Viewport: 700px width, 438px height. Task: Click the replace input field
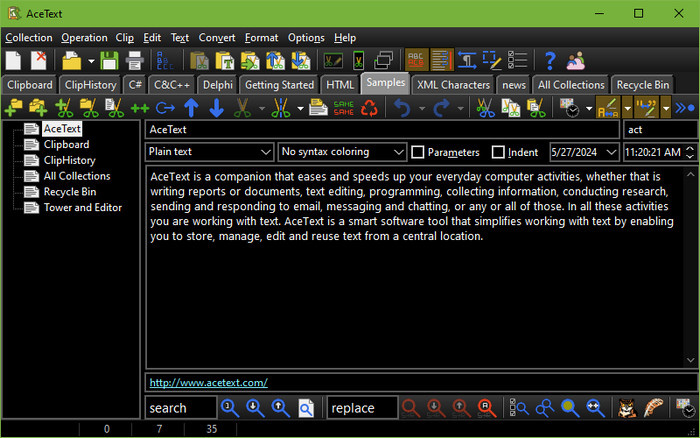(x=362, y=408)
